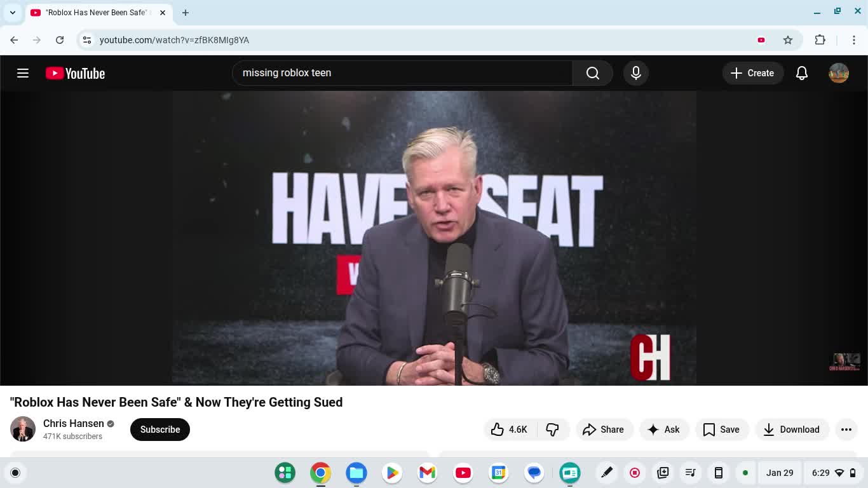
Task: Like the video with thumbs up
Action: [x=510, y=430]
